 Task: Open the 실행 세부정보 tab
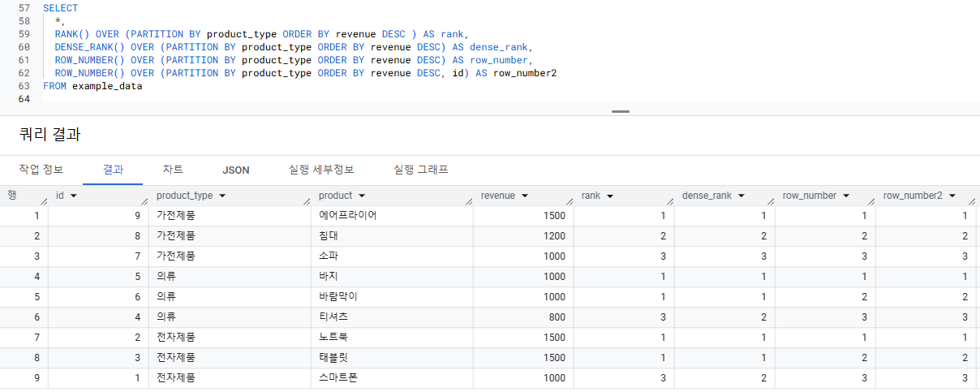tap(321, 170)
